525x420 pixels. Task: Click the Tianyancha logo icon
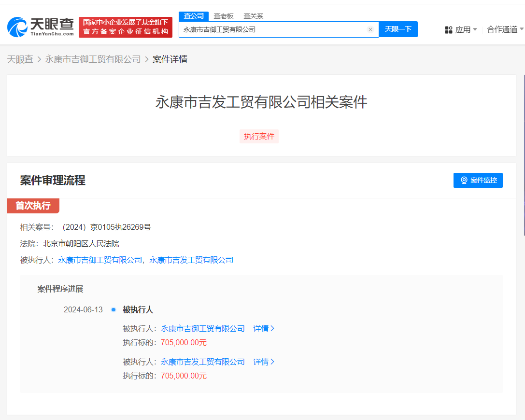click(x=16, y=28)
